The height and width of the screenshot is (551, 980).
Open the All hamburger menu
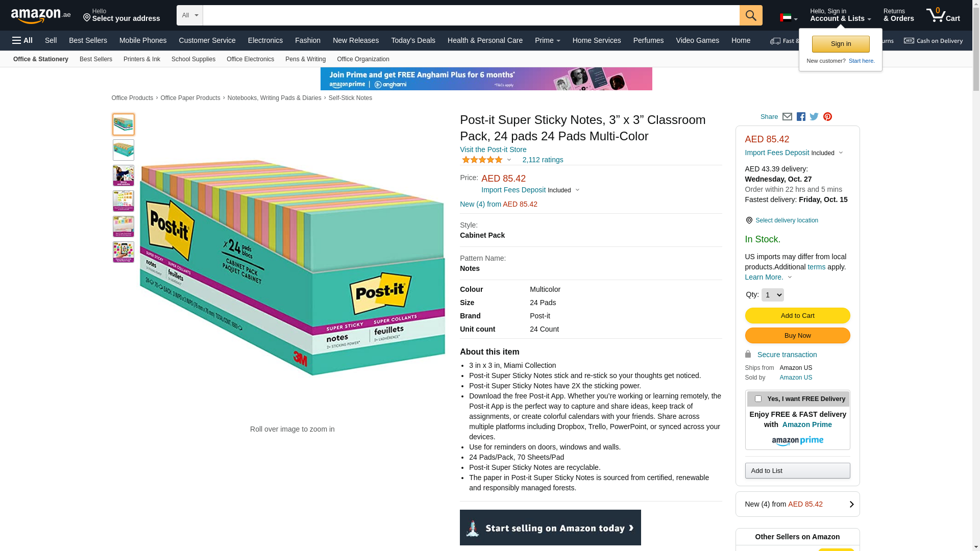click(x=22, y=40)
